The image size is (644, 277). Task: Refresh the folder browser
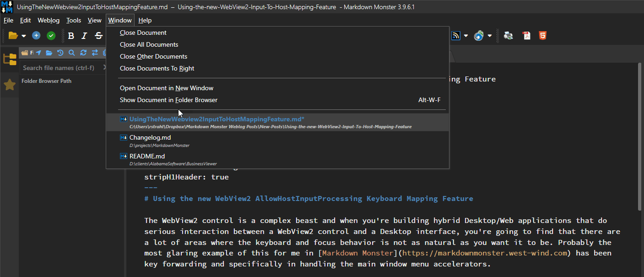click(x=83, y=53)
